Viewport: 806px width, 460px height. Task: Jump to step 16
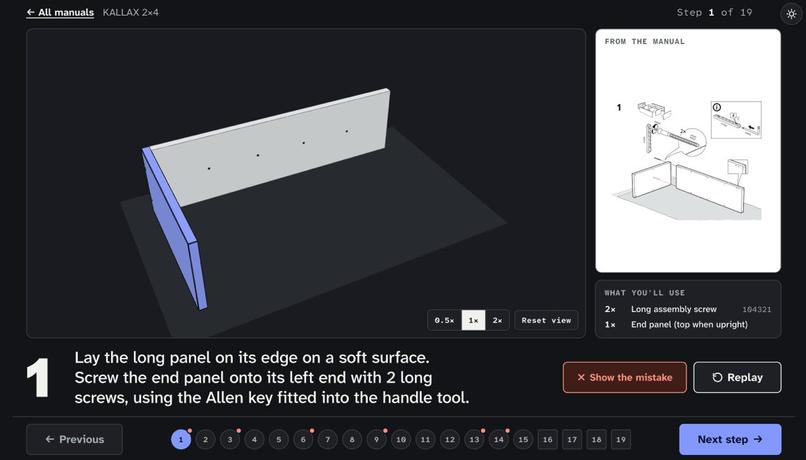[x=547, y=439]
